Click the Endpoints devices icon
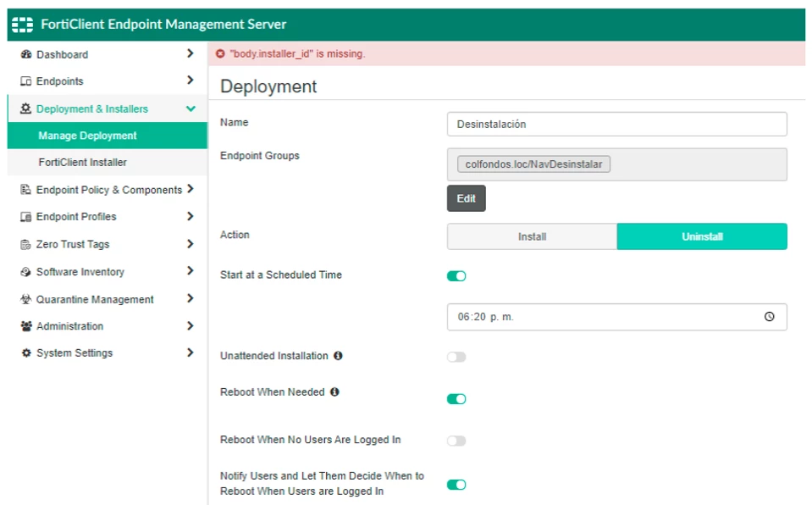The width and height of the screenshot is (812, 505). pos(26,81)
